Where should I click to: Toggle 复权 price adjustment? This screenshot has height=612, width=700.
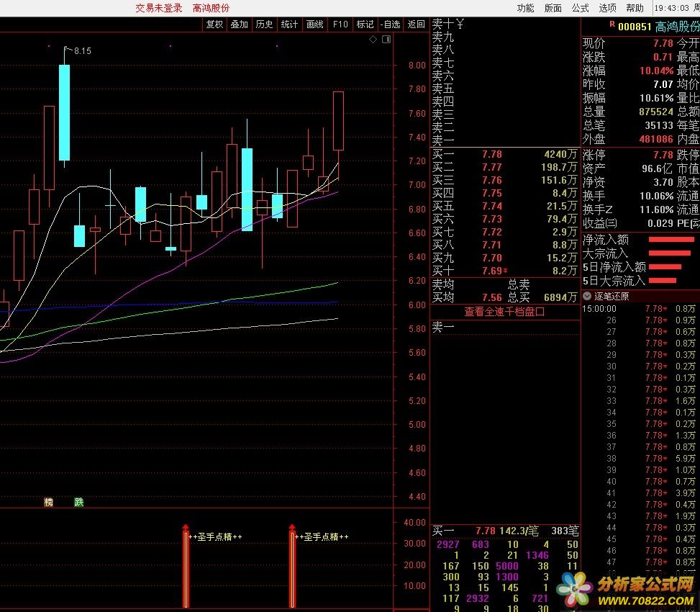point(214,24)
